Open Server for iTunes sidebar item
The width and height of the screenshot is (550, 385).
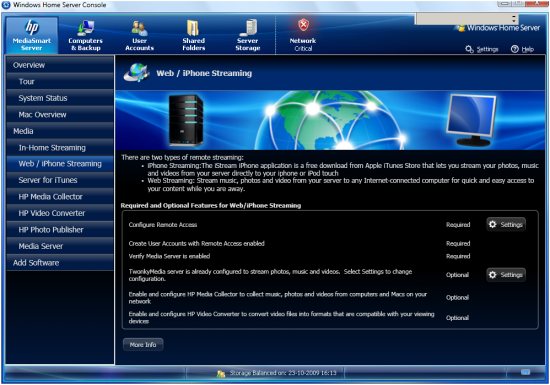point(60,180)
